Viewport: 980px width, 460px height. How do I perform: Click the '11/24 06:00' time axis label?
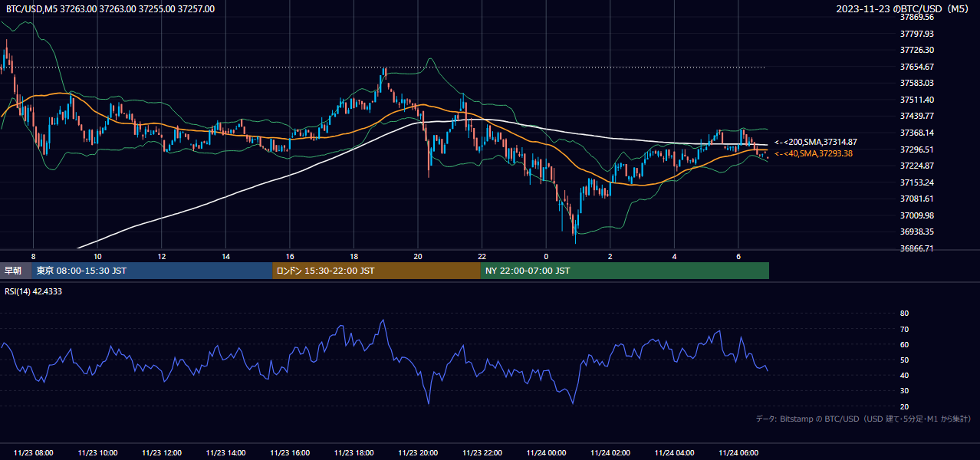coord(738,453)
